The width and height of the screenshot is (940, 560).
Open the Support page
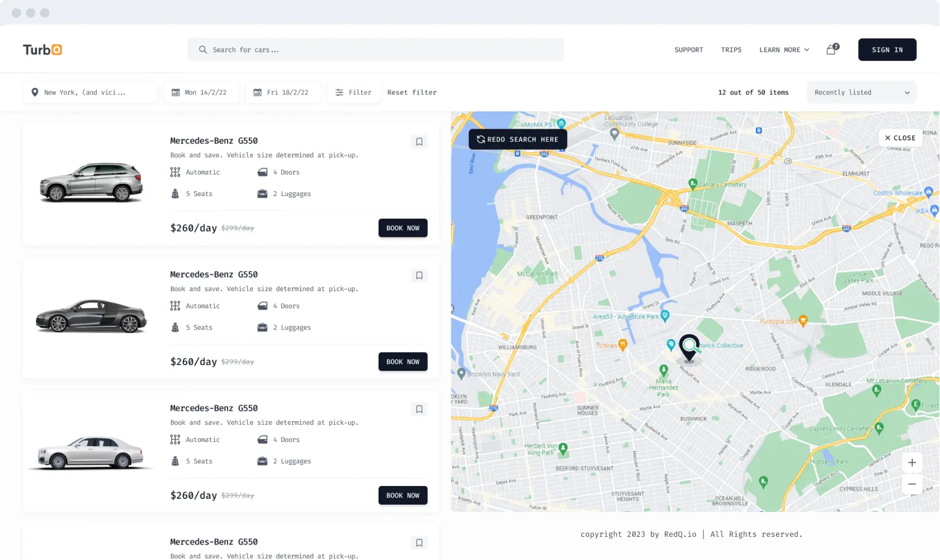[x=689, y=50]
